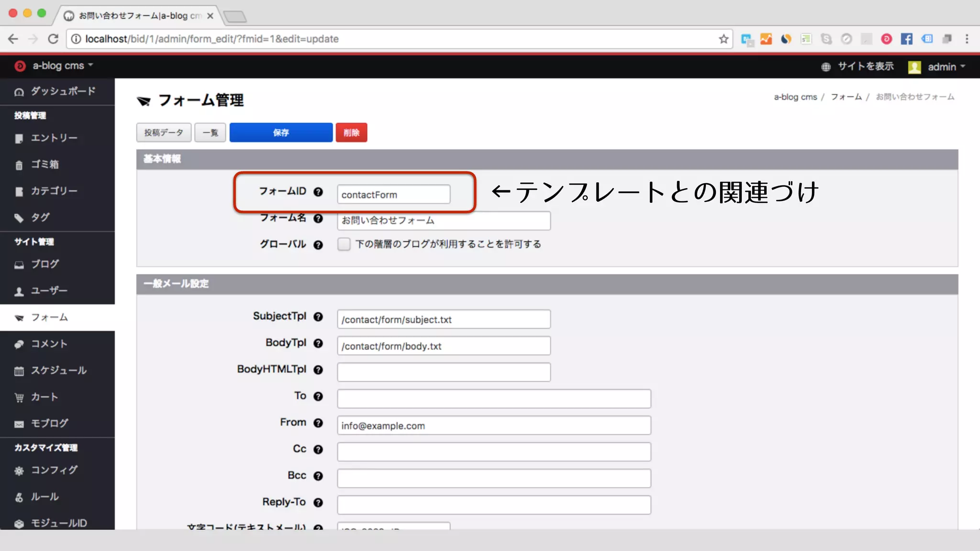Open ブログ in the sidebar
980x551 pixels.
[x=57, y=264]
